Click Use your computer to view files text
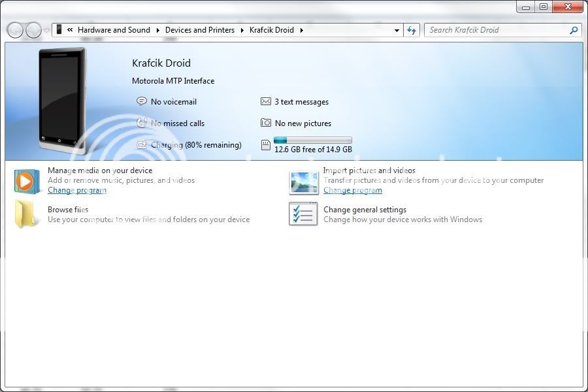Screen dimensions: 588x392 tap(148, 220)
